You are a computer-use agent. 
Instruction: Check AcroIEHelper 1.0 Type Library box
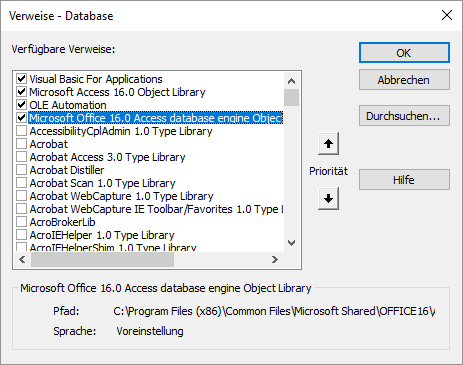pos(22,235)
